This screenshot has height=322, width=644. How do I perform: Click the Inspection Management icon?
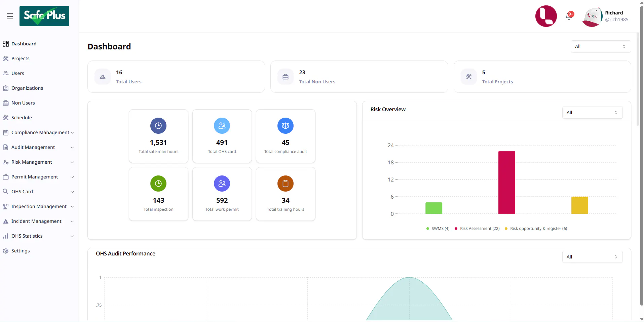click(6, 206)
